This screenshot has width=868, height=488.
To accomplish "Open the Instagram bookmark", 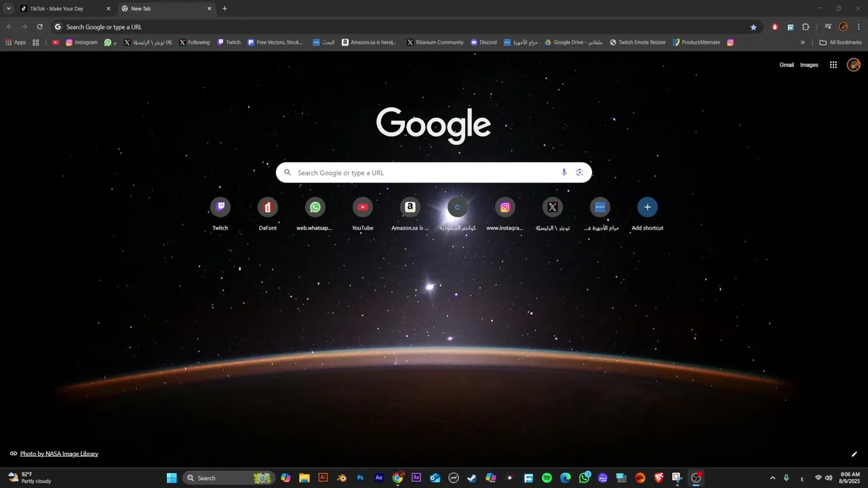I will (x=81, y=42).
